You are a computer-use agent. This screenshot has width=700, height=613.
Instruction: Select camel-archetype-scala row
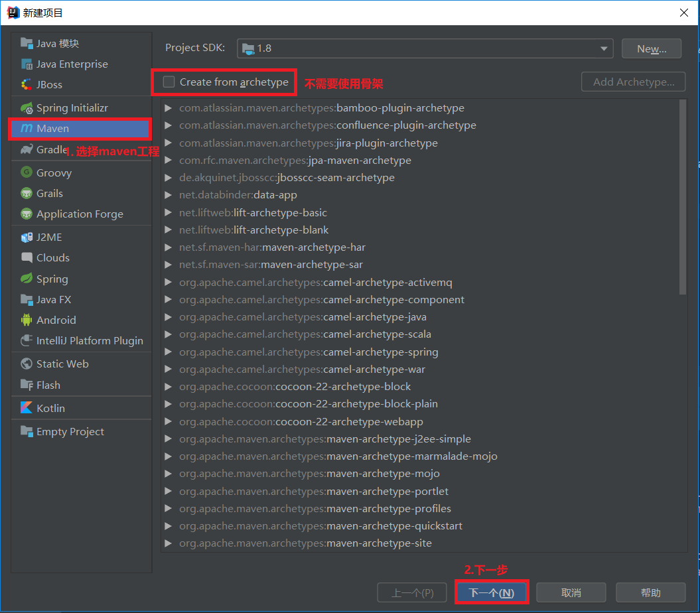point(419,334)
